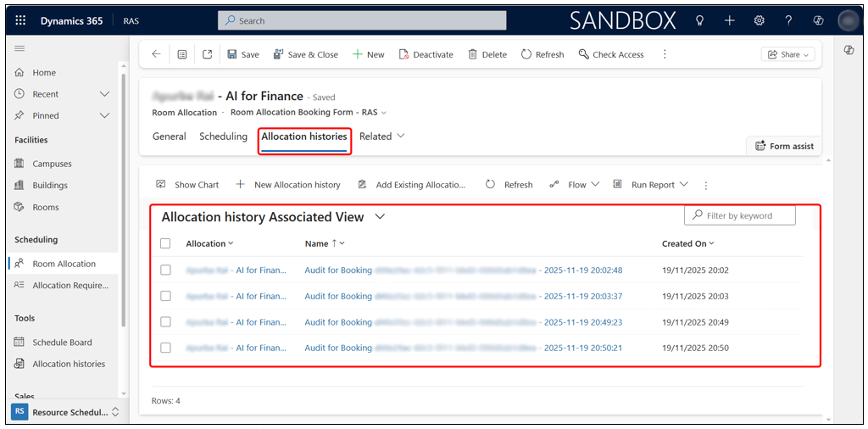
Task: Open the app launcher waffle icon
Action: point(20,20)
